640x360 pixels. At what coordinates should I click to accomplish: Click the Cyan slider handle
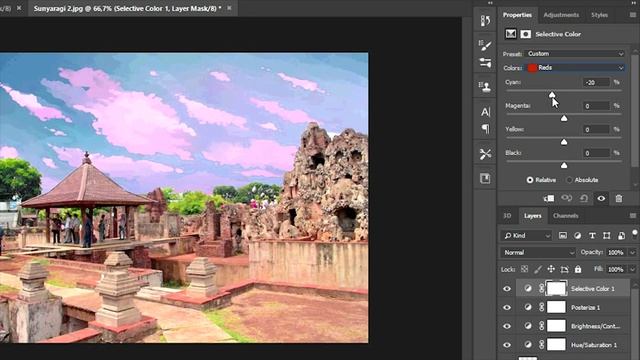552,95
